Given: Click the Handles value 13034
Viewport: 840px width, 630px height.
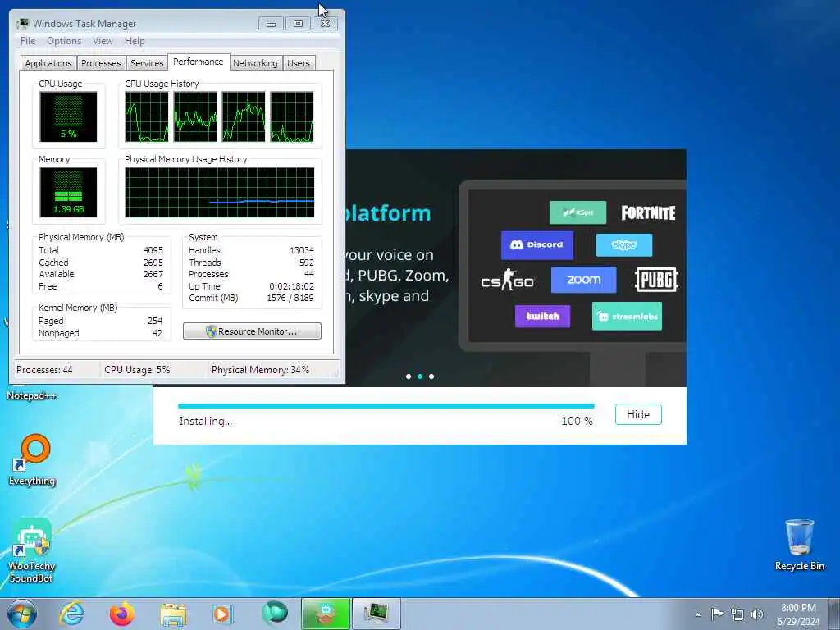Looking at the screenshot, I should point(302,250).
